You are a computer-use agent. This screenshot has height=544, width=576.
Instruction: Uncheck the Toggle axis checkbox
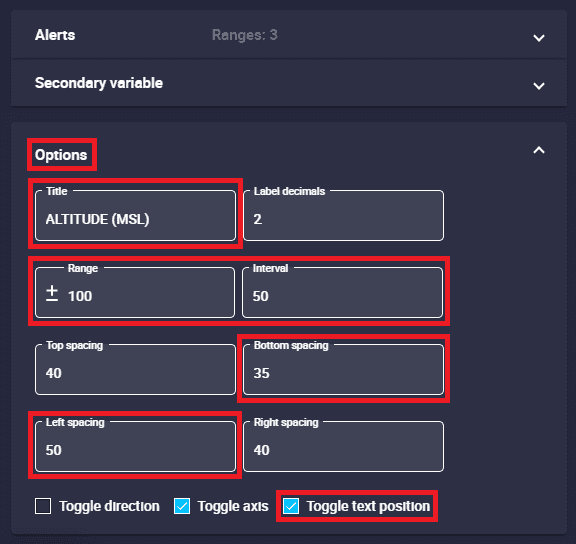(x=182, y=506)
